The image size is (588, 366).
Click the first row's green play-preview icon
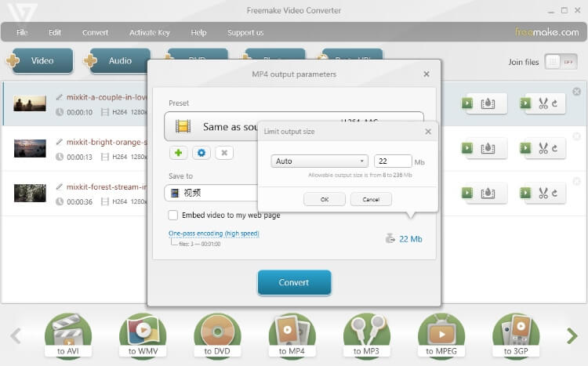point(467,103)
